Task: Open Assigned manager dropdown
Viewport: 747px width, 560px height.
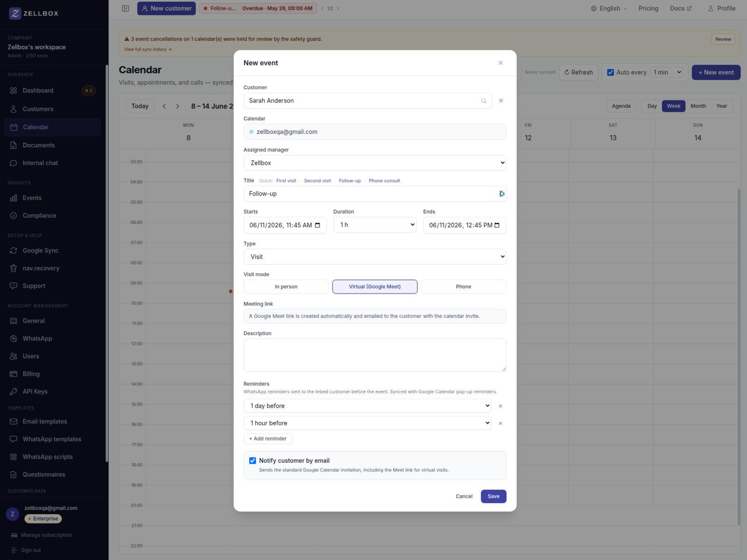Action: click(x=375, y=163)
